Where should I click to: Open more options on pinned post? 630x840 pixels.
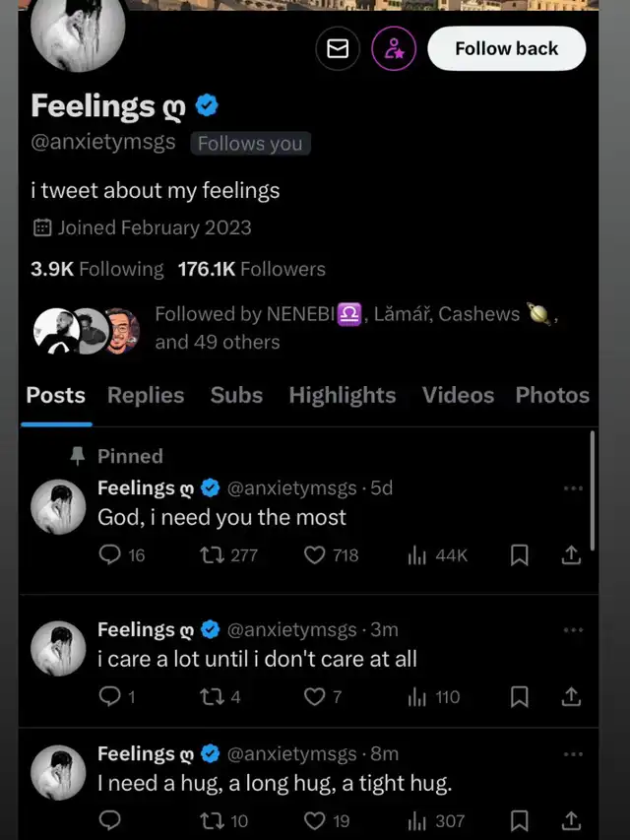tap(573, 487)
